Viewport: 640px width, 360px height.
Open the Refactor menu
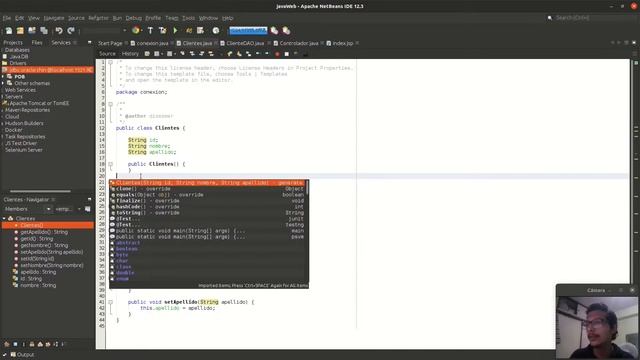(x=98, y=18)
